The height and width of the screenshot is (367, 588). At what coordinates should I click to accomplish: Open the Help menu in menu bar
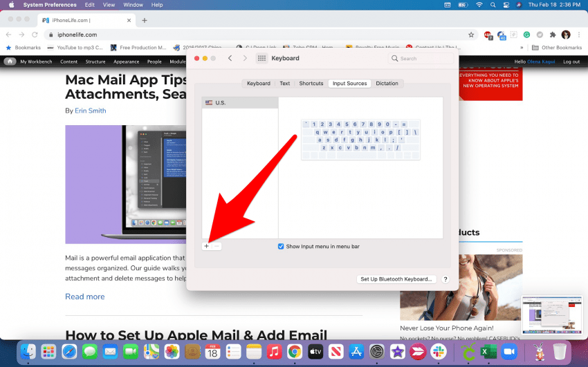pyautogui.click(x=157, y=5)
